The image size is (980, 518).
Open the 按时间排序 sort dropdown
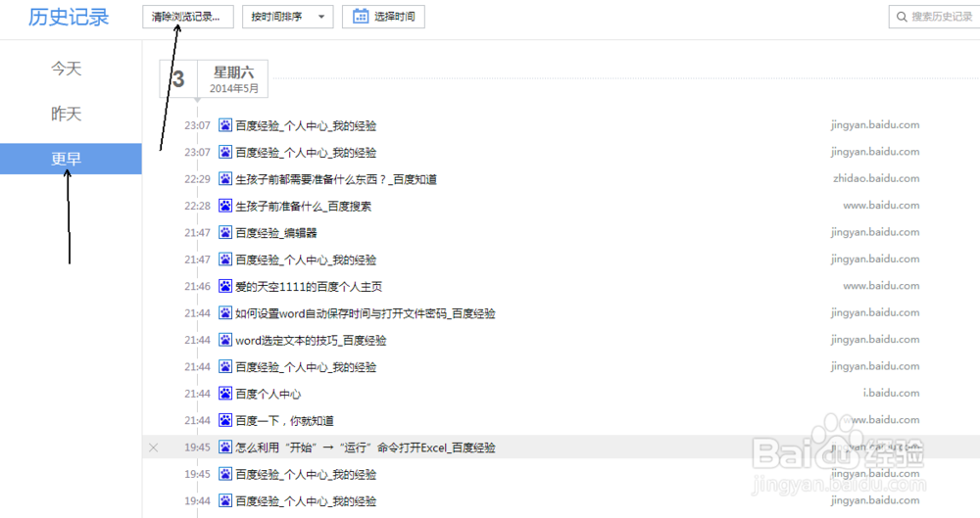[287, 17]
